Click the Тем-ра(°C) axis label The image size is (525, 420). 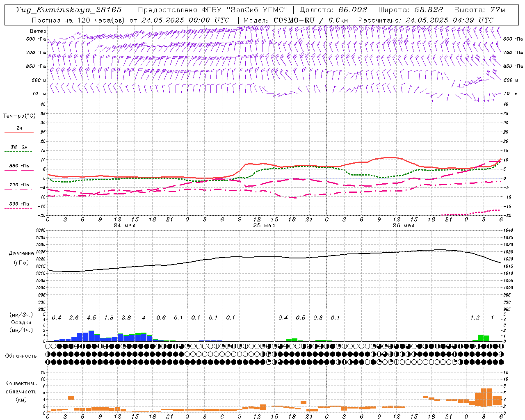pyautogui.click(x=19, y=116)
